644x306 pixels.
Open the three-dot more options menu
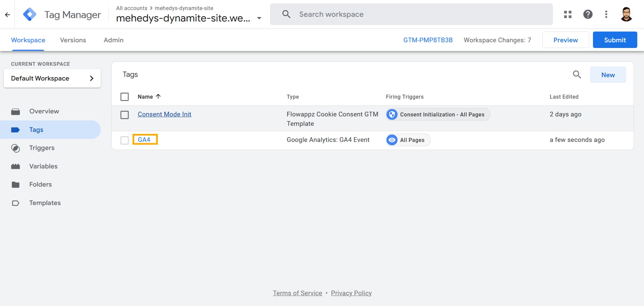point(606,14)
